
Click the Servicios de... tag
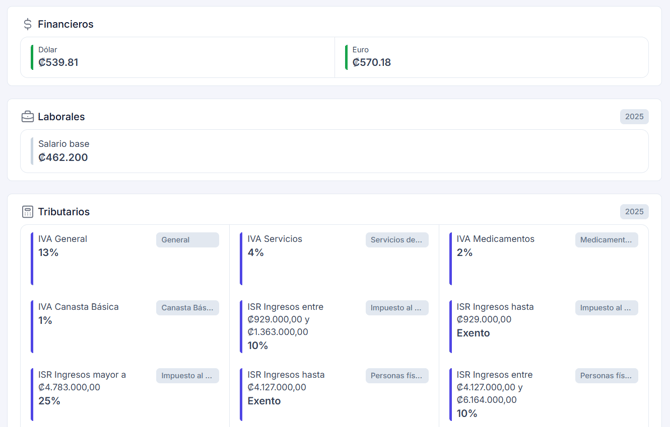(397, 240)
